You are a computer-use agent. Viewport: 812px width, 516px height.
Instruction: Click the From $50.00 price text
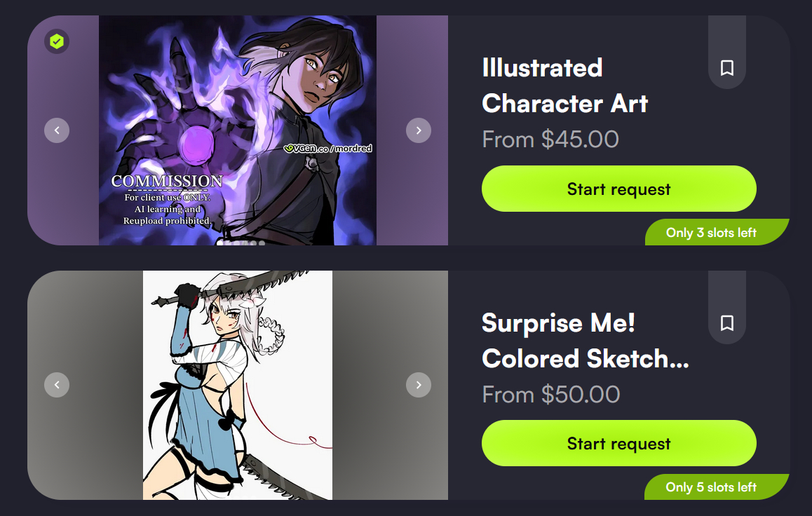tap(551, 395)
